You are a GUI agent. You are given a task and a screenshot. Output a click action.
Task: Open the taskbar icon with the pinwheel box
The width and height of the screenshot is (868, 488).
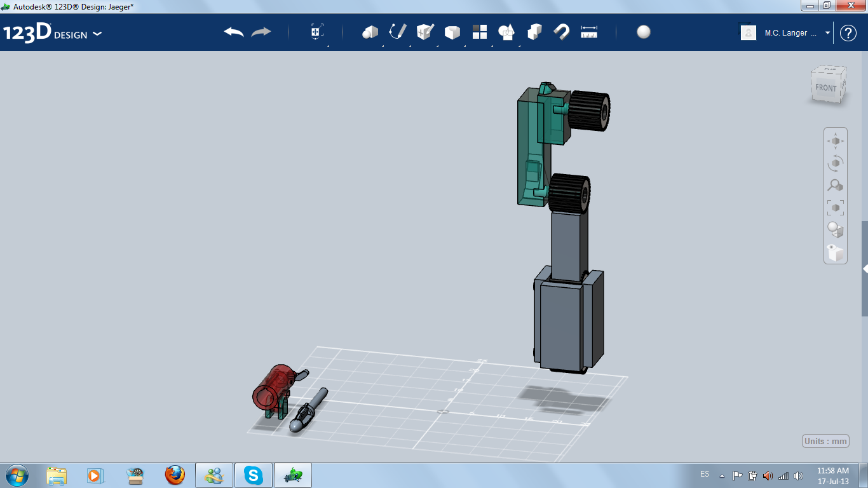[135, 475]
